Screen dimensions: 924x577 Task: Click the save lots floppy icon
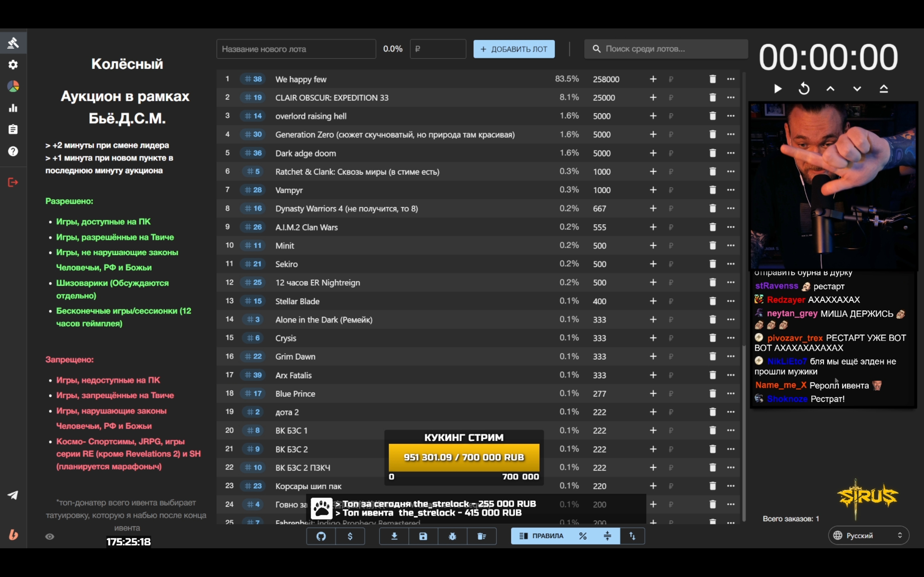point(423,536)
